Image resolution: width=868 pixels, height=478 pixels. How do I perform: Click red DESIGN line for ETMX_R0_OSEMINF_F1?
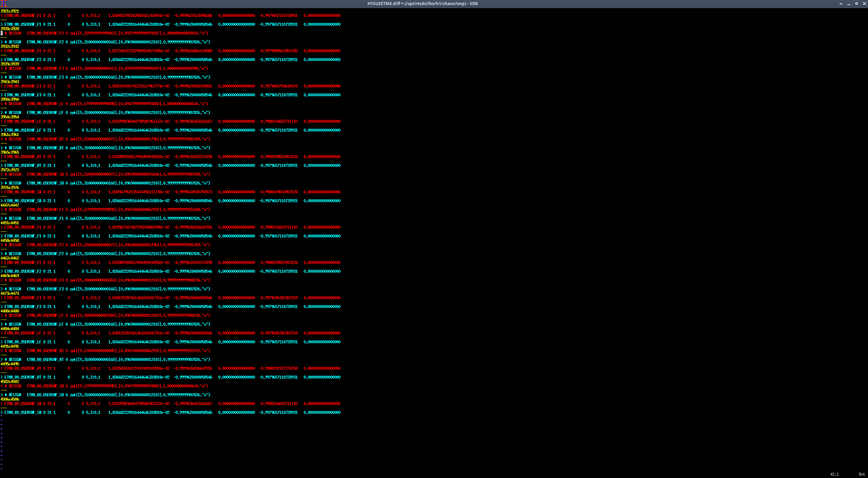105,210
